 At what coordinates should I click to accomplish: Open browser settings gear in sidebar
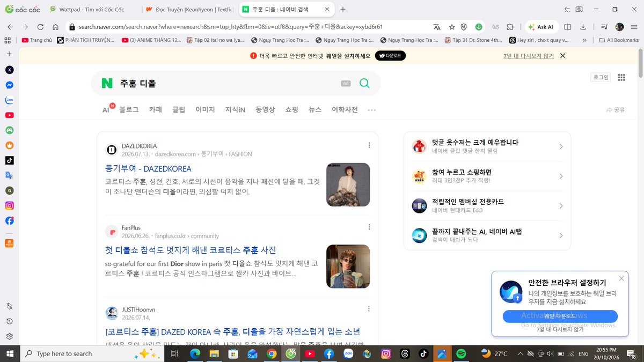tap(10, 336)
